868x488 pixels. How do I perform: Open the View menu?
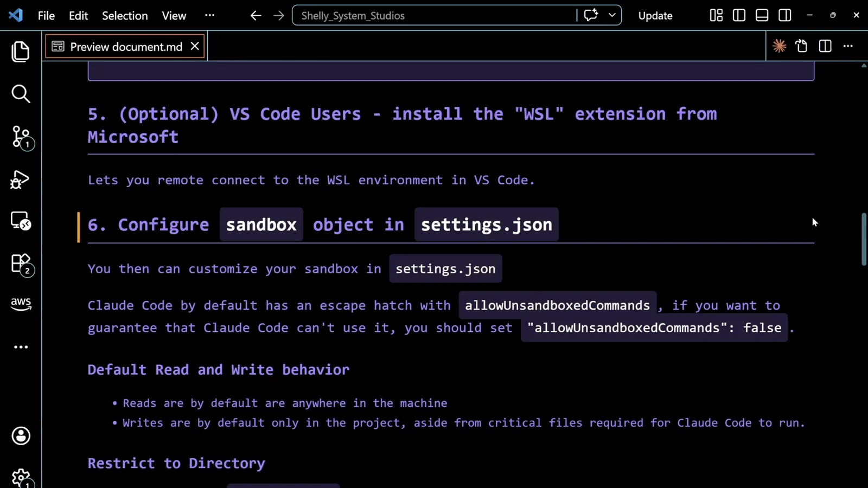174,16
